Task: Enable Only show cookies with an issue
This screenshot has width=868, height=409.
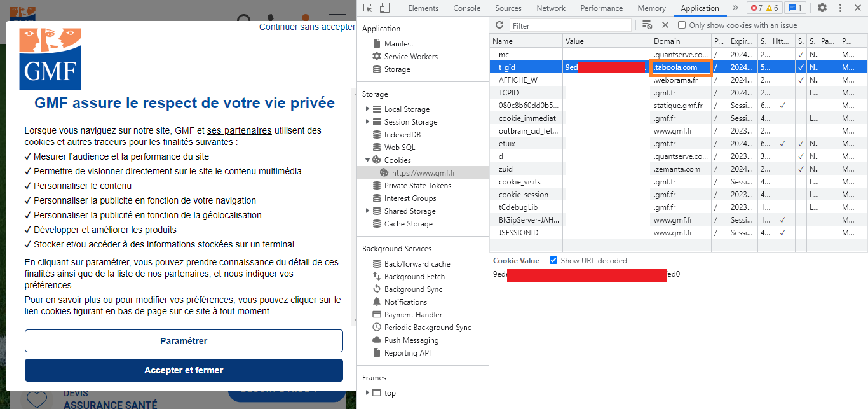Action: 682,25
